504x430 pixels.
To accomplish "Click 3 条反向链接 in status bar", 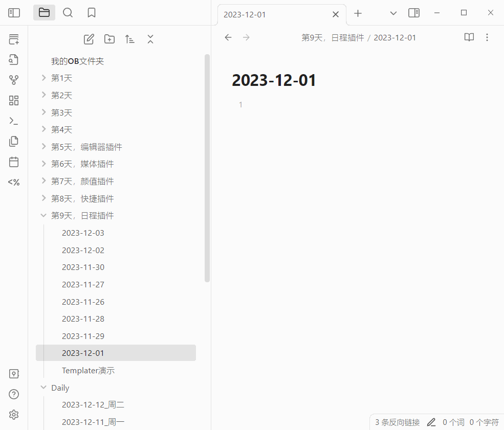I will pos(397,422).
